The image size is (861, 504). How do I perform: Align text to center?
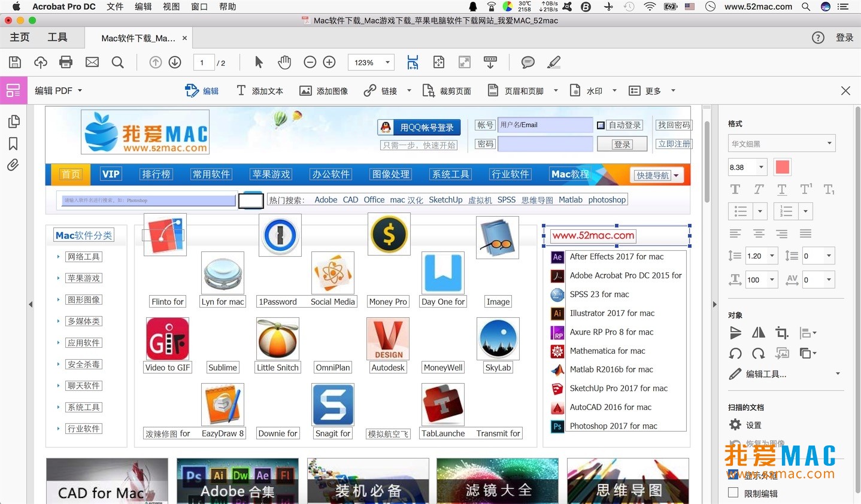[x=759, y=233]
